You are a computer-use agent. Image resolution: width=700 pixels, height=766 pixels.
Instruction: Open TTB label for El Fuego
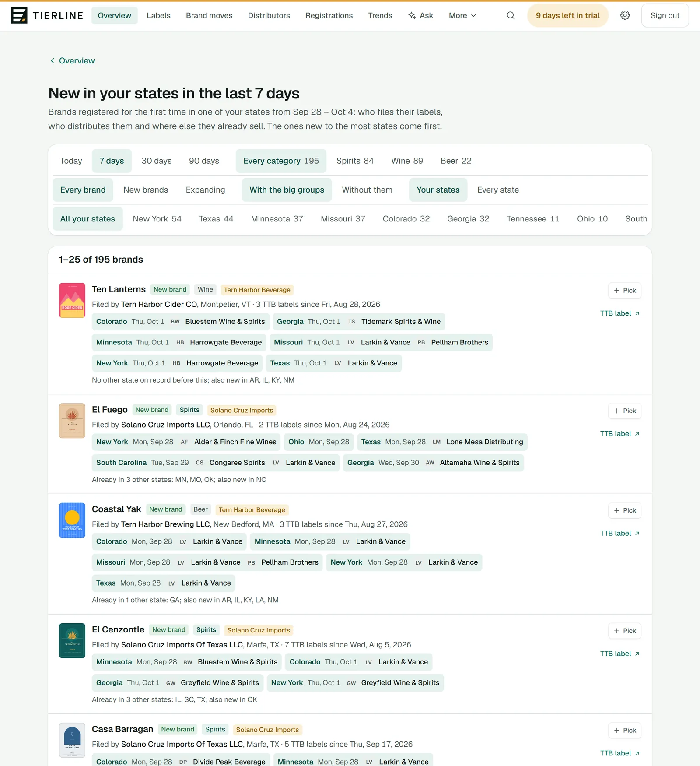tap(620, 434)
